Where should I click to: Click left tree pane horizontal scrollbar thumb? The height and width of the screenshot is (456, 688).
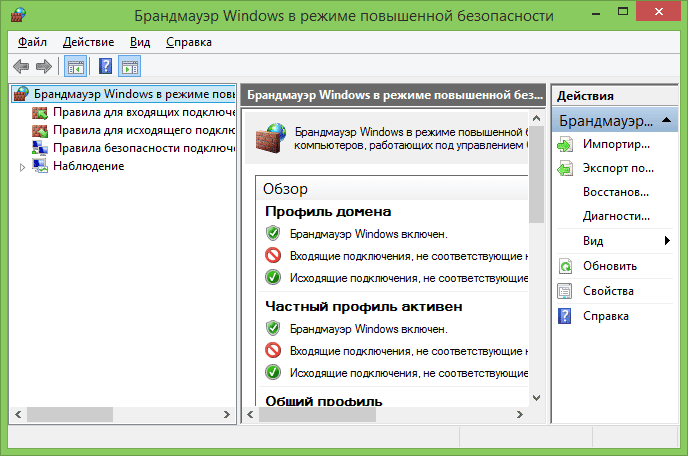tap(70, 414)
